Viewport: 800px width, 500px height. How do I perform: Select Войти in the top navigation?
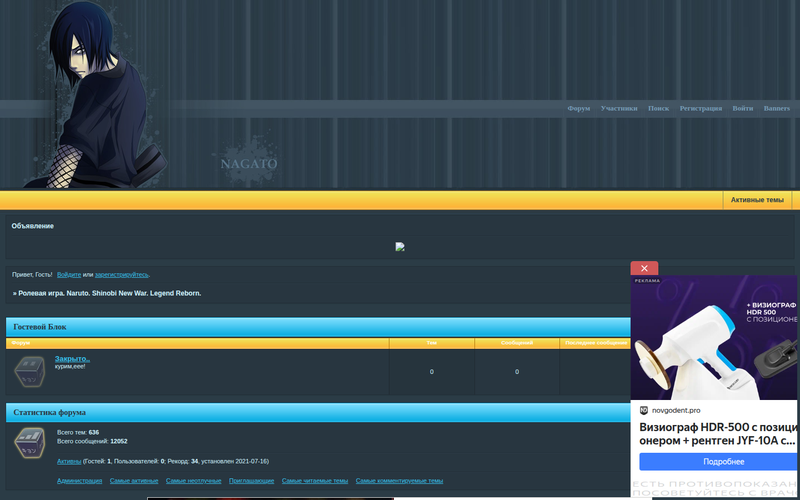click(742, 108)
